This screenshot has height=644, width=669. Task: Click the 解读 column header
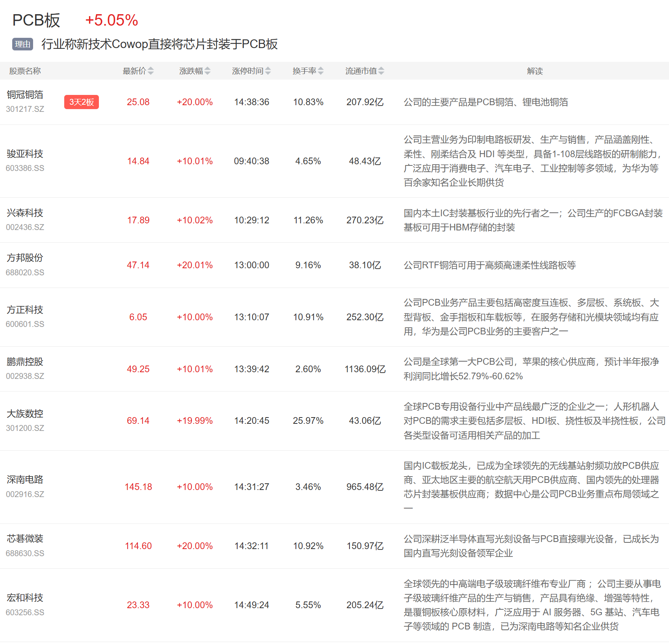coord(535,71)
